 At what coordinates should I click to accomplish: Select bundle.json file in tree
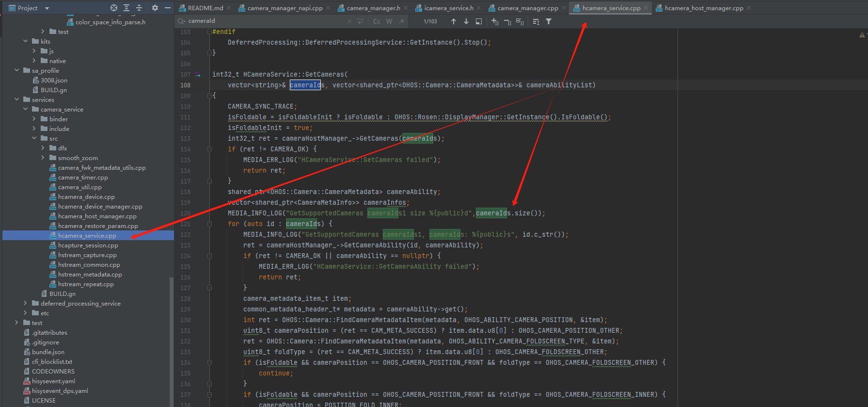(48, 352)
